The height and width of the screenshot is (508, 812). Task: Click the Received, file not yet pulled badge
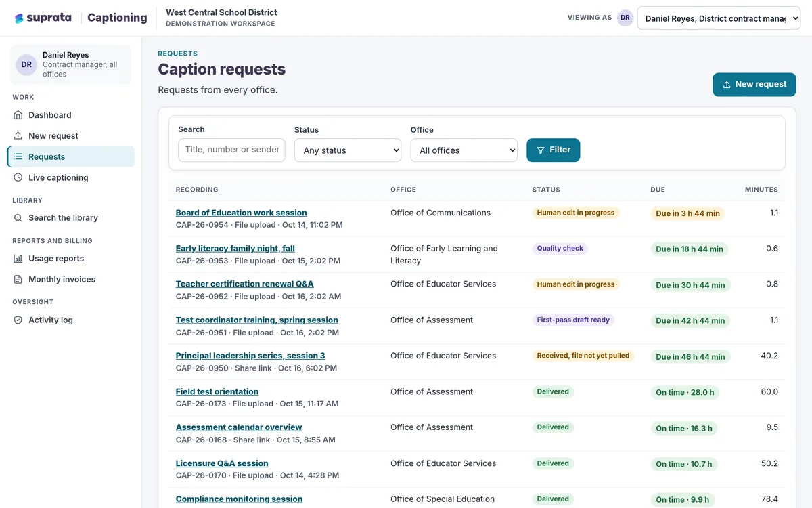pyautogui.click(x=583, y=356)
